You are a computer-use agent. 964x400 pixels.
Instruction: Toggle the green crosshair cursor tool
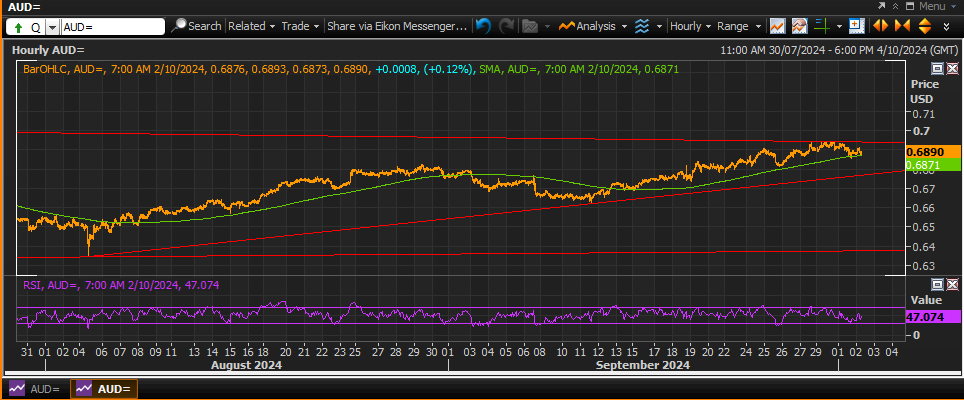pyautogui.click(x=821, y=26)
